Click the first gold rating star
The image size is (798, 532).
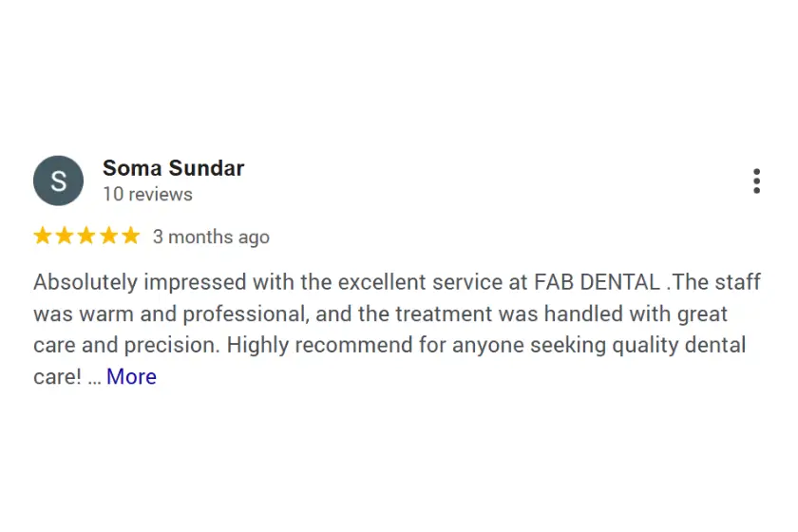43,237
